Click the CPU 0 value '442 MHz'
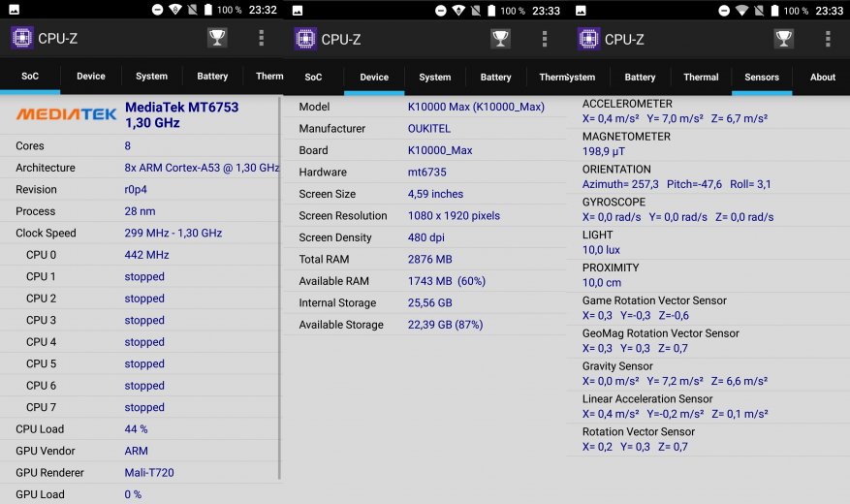Image resolution: width=850 pixels, height=504 pixels. pos(146,255)
